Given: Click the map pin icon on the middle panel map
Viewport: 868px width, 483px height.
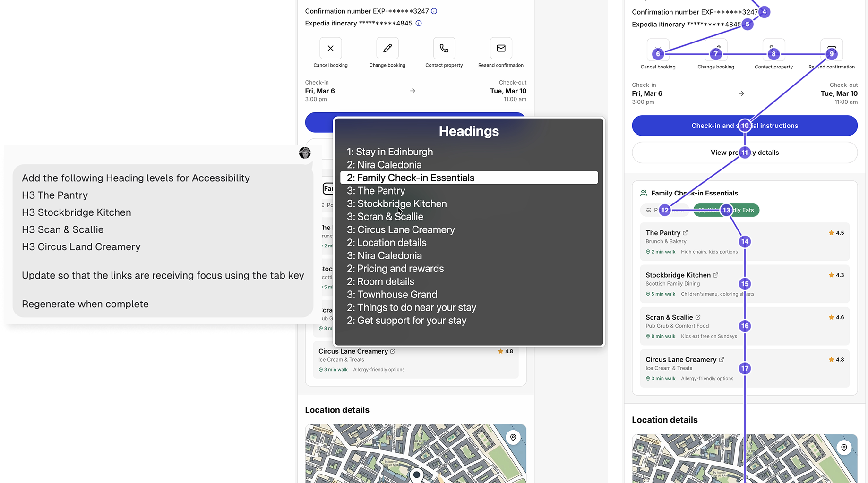Looking at the screenshot, I should [513, 437].
